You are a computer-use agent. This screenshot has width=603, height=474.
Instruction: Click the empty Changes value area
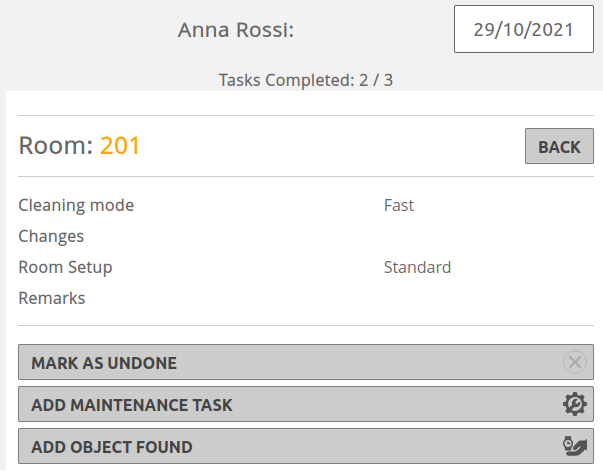[488, 236]
